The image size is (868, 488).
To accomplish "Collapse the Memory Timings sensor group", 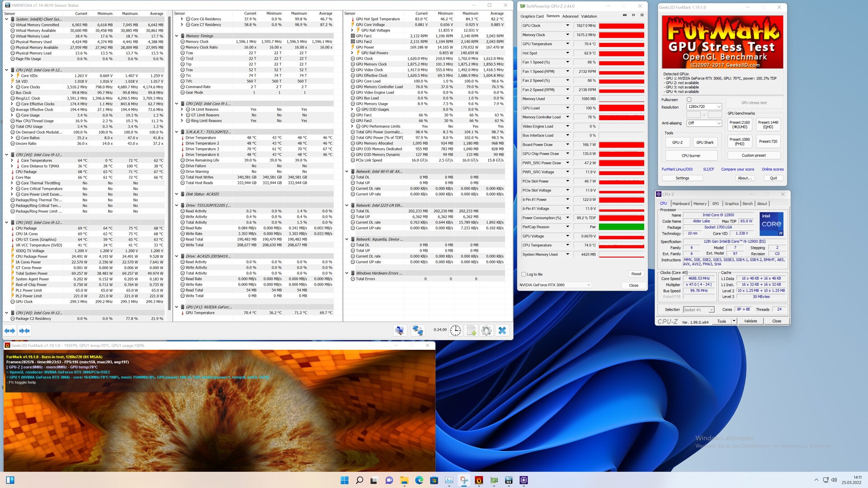I will pyautogui.click(x=177, y=36).
